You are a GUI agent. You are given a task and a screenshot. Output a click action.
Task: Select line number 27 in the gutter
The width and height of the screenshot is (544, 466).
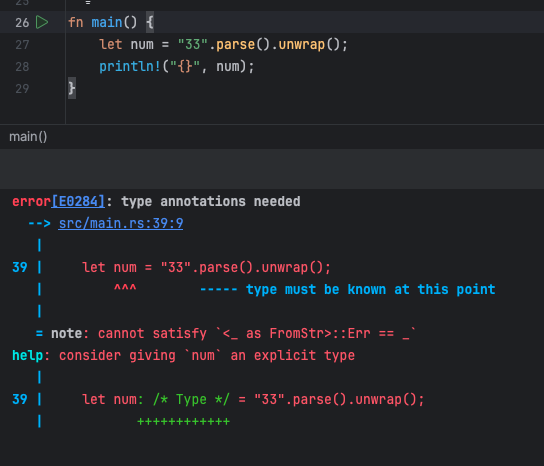point(22,45)
